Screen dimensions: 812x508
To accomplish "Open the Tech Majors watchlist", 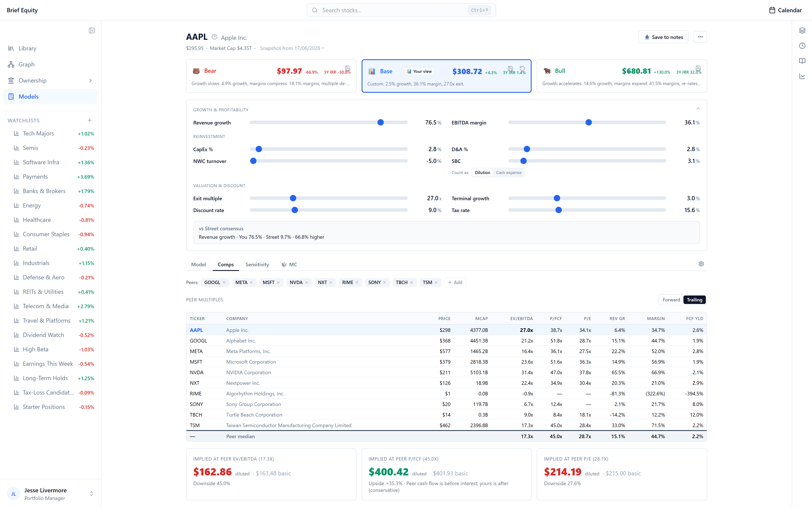I will 54,134.
